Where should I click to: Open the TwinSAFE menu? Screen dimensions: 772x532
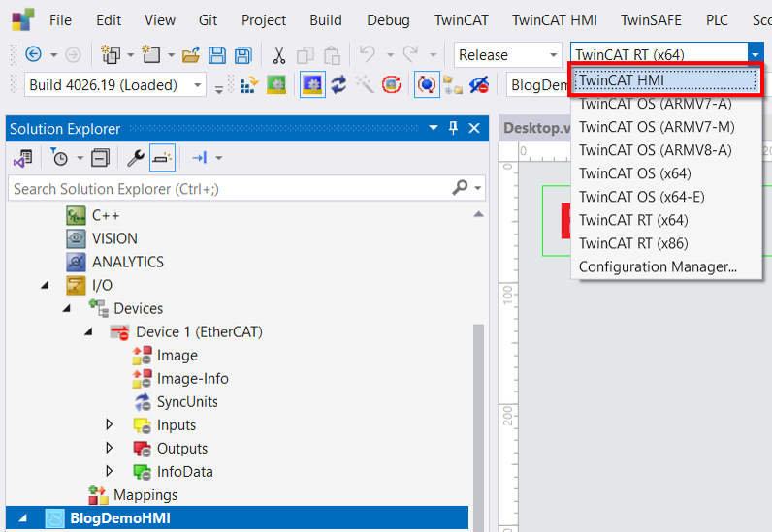click(x=651, y=20)
